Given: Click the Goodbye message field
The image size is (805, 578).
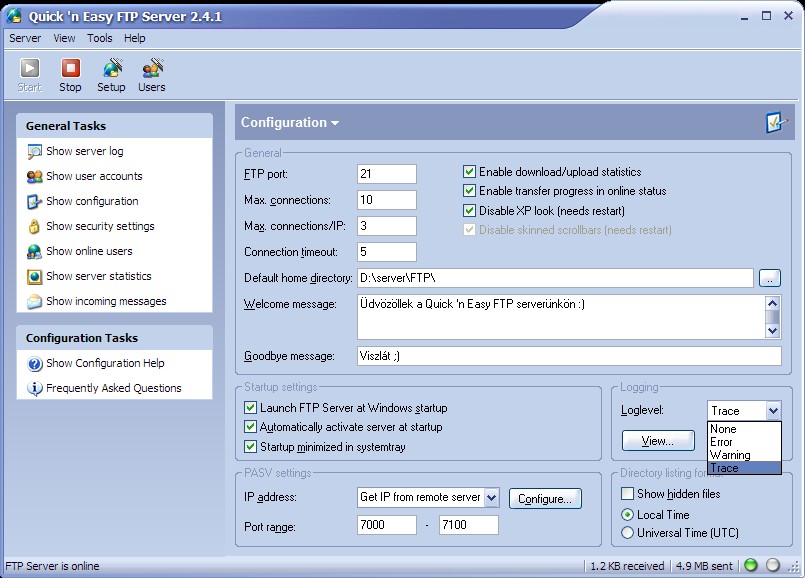Looking at the screenshot, I should 569,356.
